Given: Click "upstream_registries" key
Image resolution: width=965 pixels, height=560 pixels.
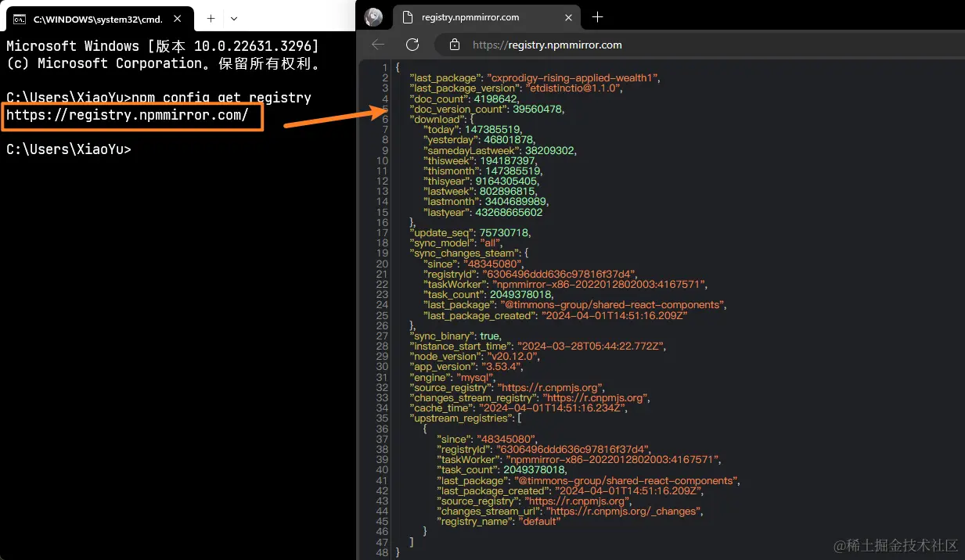Looking at the screenshot, I should click(463, 418).
